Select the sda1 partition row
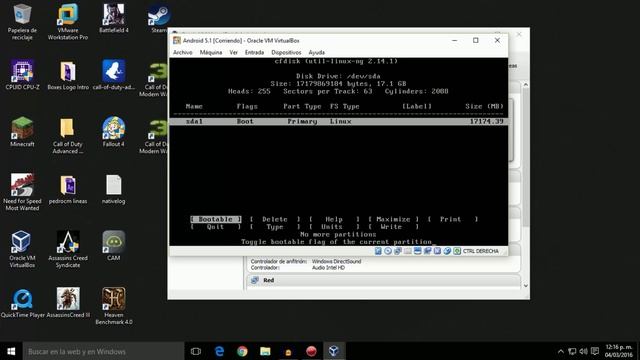The height and width of the screenshot is (360, 640). tap(339, 121)
